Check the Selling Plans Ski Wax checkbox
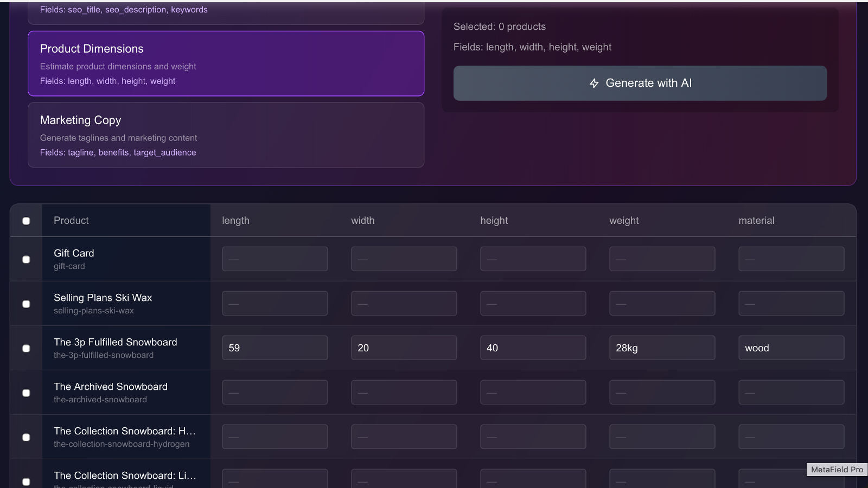 25,304
